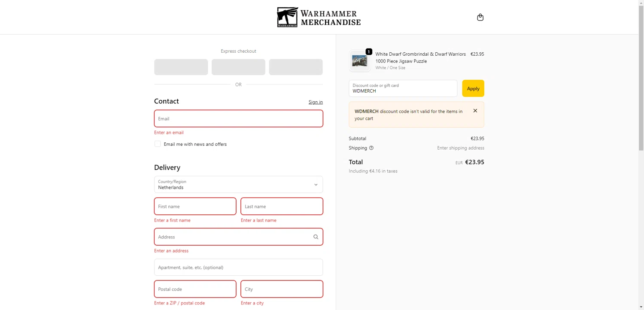The height and width of the screenshot is (310, 644).
Task: Open the shipping info question mark icon
Action: 371,148
